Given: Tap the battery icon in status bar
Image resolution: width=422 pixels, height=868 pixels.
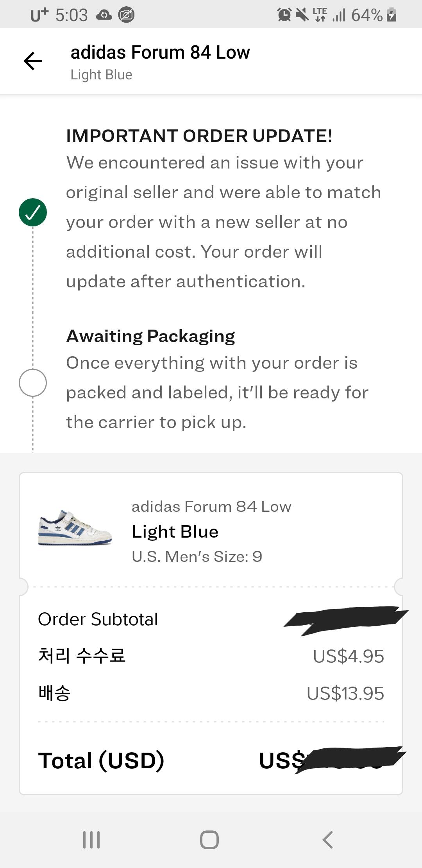Looking at the screenshot, I should tap(392, 15).
